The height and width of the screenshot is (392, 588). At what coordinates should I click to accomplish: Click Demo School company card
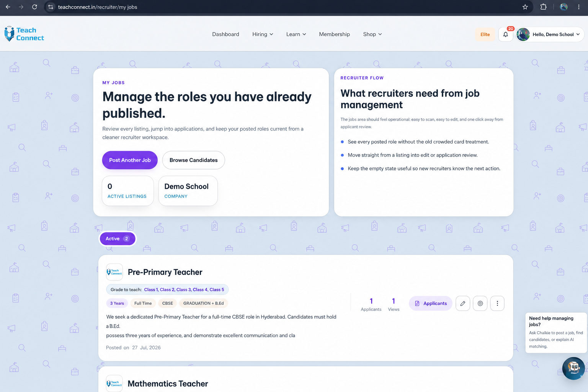[x=188, y=191]
